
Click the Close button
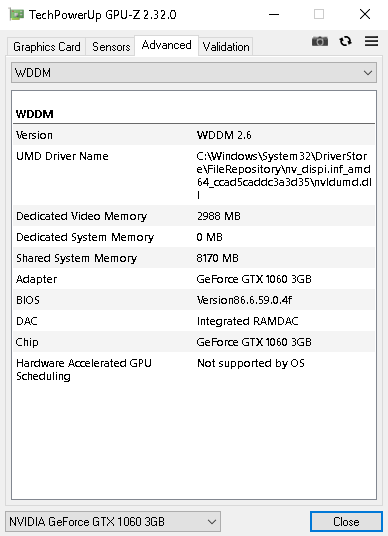[x=346, y=522]
